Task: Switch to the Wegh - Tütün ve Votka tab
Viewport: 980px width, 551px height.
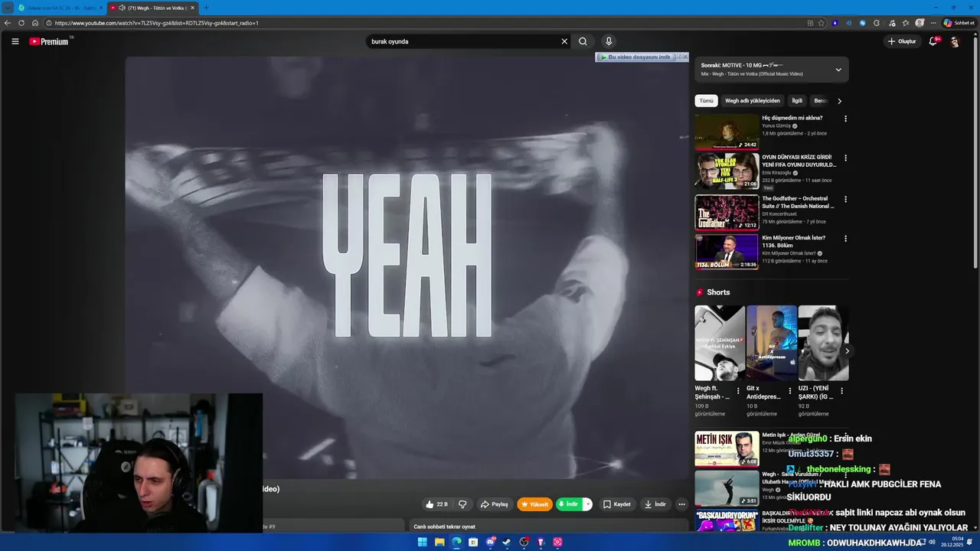Action: 152,8
